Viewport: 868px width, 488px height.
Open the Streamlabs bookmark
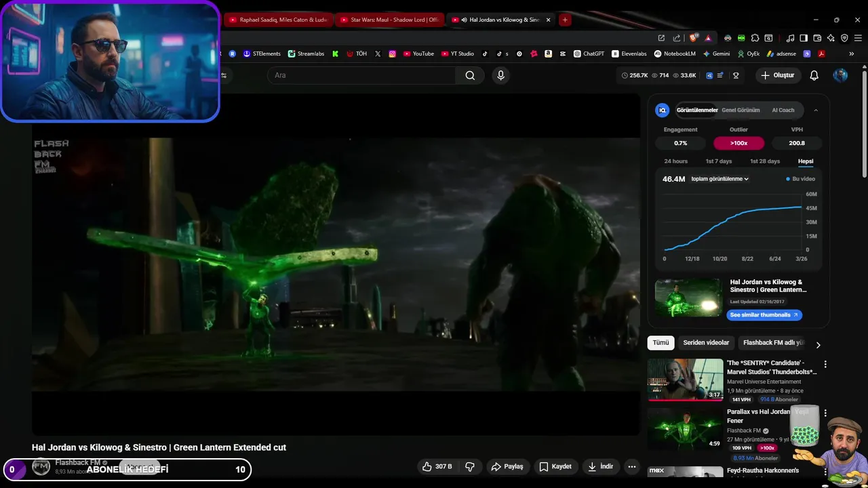pyautogui.click(x=306, y=54)
